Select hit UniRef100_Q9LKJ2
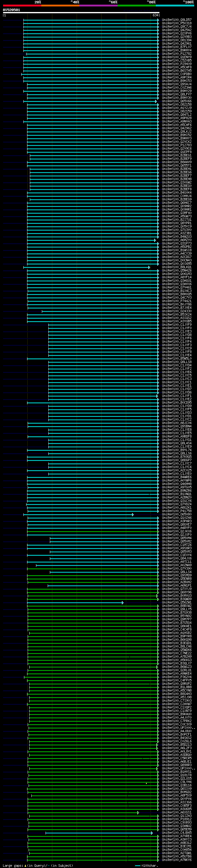 (x=176, y=132)
